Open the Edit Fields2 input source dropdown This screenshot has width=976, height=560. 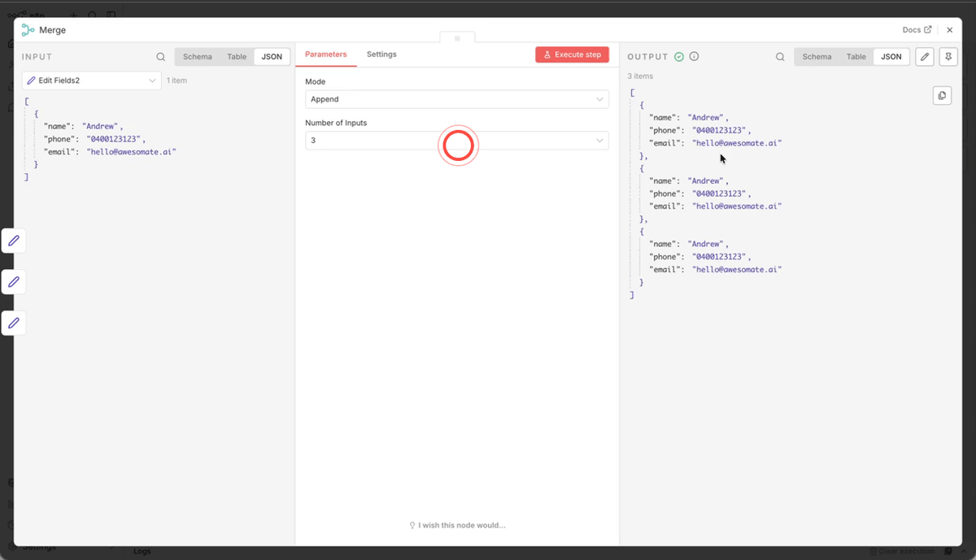coord(92,80)
